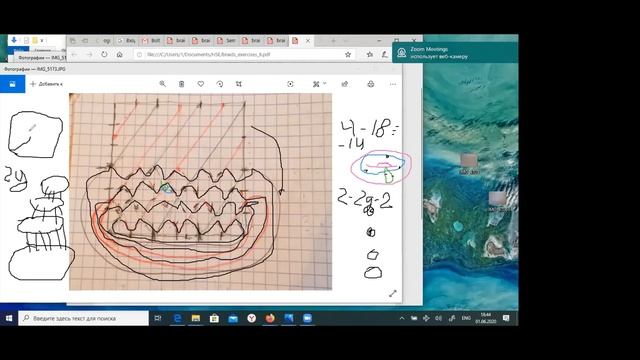The height and width of the screenshot is (360, 640).
Task: Click the delete trash icon in Photos
Action: (182, 84)
